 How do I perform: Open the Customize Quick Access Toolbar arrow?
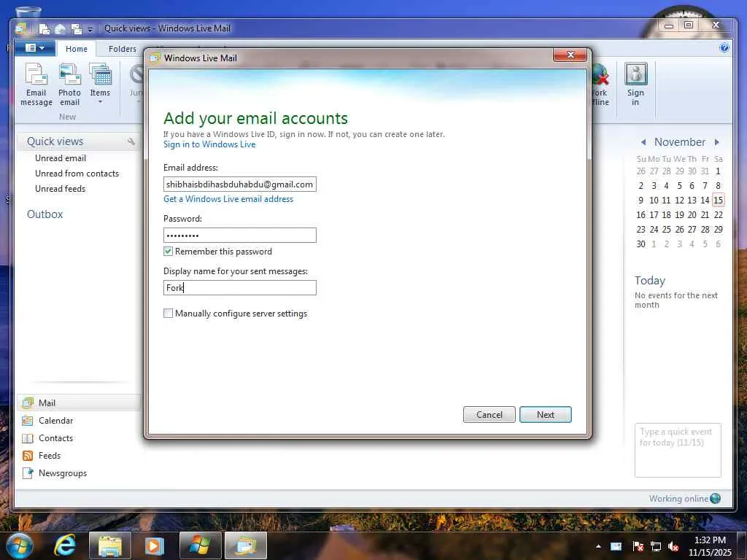click(90, 29)
